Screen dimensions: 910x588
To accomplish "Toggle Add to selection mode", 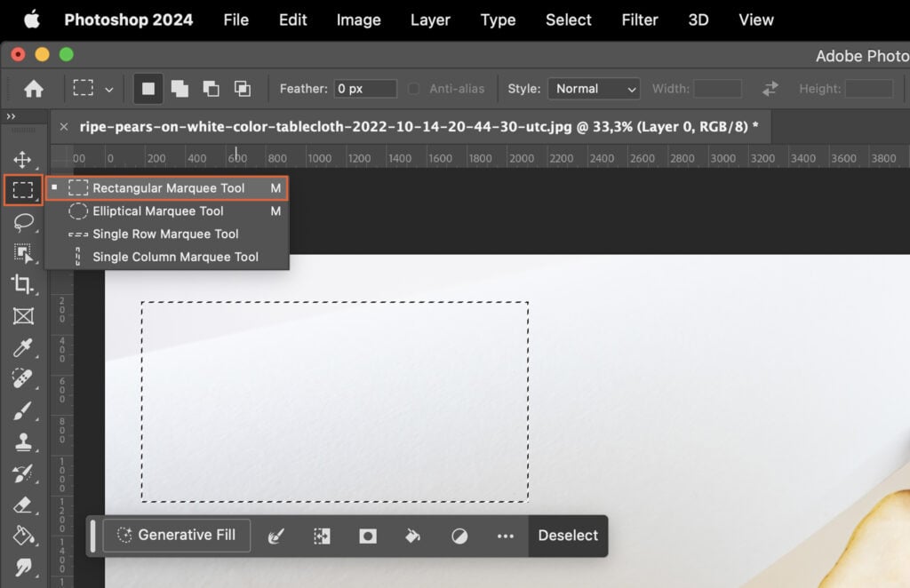I will (x=180, y=89).
